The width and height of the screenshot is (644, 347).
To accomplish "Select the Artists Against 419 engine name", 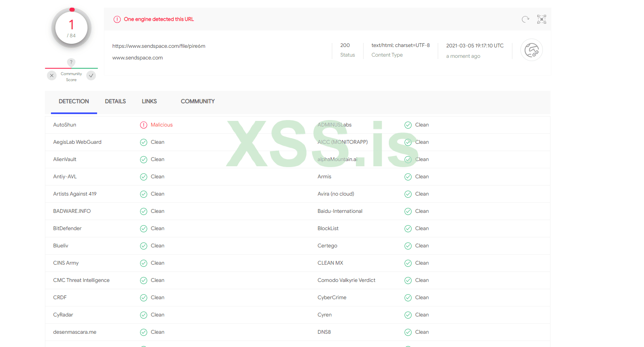I will 75,194.
